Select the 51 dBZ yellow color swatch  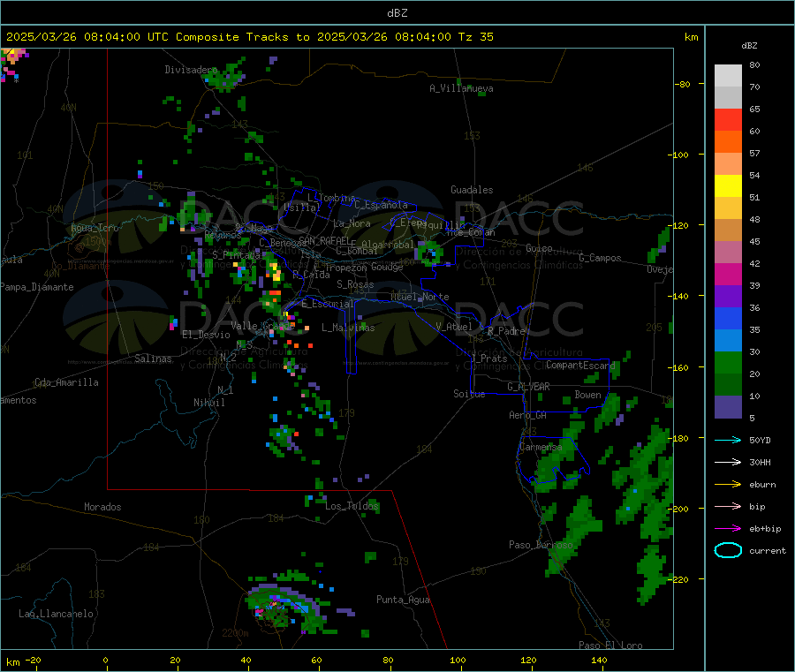point(728,186)
